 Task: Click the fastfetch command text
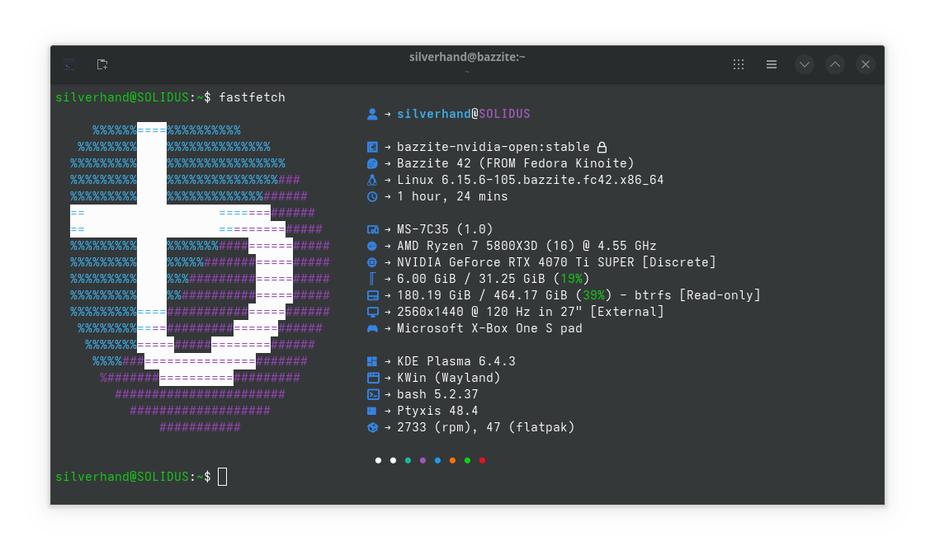point(252,97)
